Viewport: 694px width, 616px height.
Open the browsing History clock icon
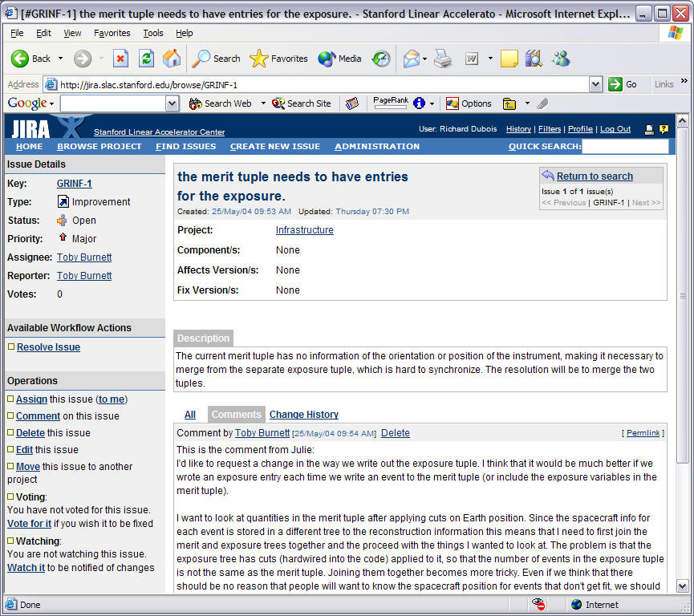tap(381, 59)
